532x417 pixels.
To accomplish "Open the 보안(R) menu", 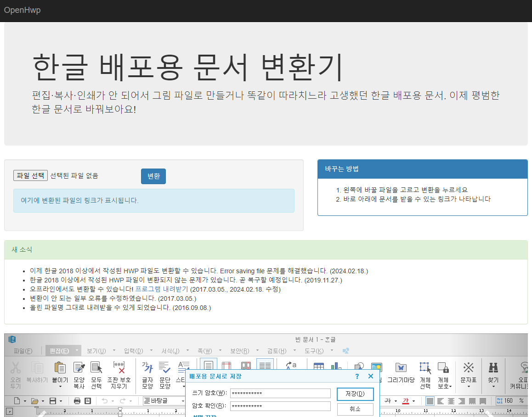I will tap(240, 351).
